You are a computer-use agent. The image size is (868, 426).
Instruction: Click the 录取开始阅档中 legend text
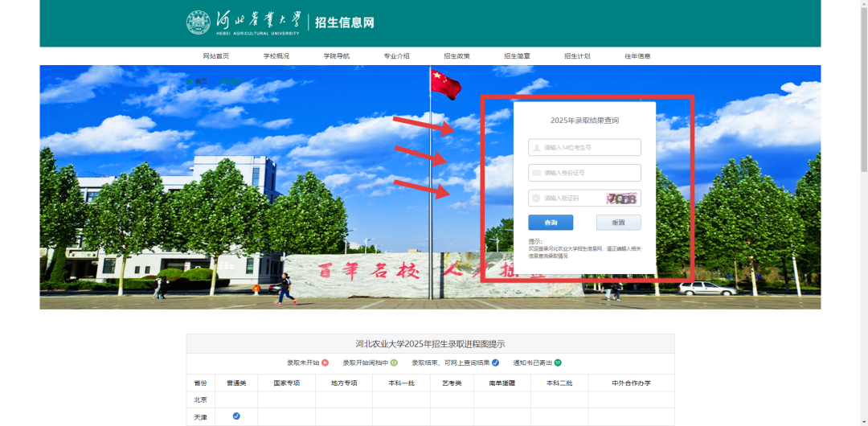click(x=366, y=363)
